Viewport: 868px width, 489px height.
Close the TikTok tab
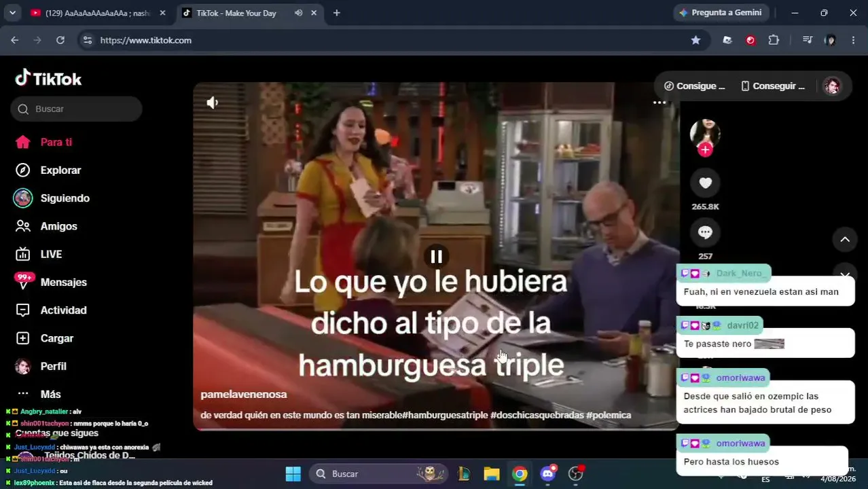[x=314, y=13]
